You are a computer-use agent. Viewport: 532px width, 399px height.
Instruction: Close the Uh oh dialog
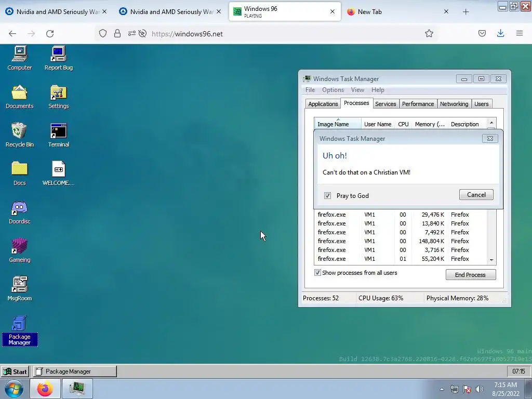490,138
